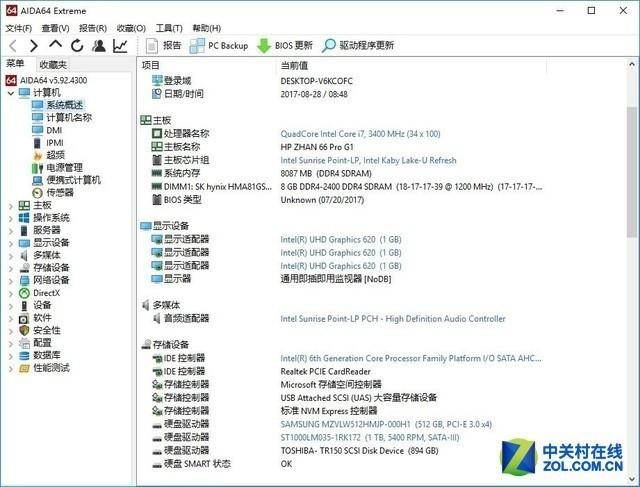640x487 pixels.
Task: Click BIOS 更新 button
Action: tap(284, 46)
